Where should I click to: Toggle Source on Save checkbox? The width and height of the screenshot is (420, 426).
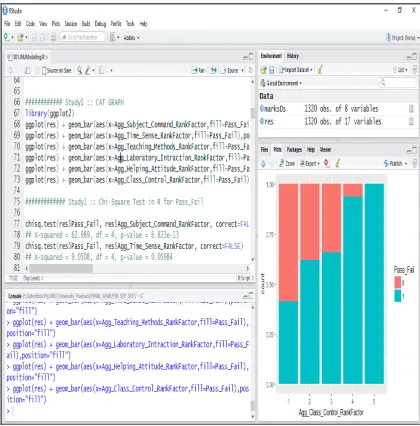click(44, 71)
